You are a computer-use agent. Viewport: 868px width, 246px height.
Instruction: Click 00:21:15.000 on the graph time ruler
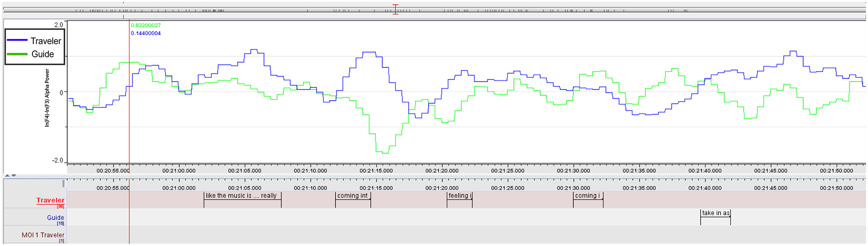pyautogui.click(x=376, y=171)
